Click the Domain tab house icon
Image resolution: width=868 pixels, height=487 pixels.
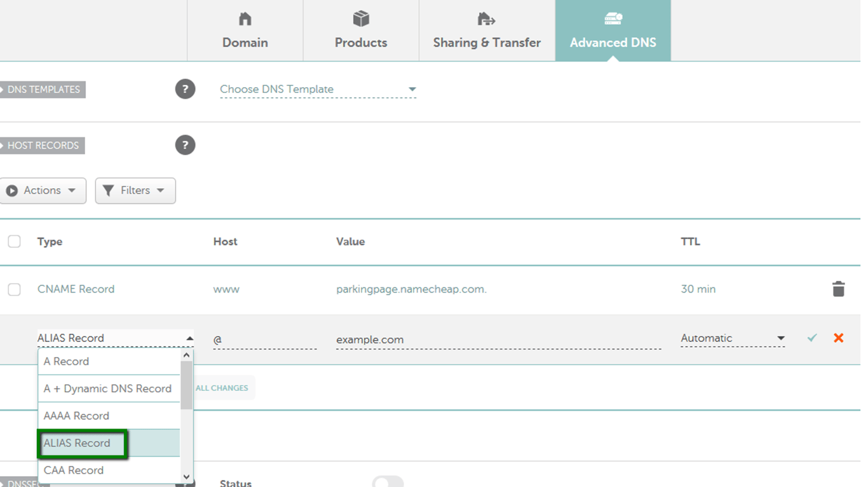245,19
